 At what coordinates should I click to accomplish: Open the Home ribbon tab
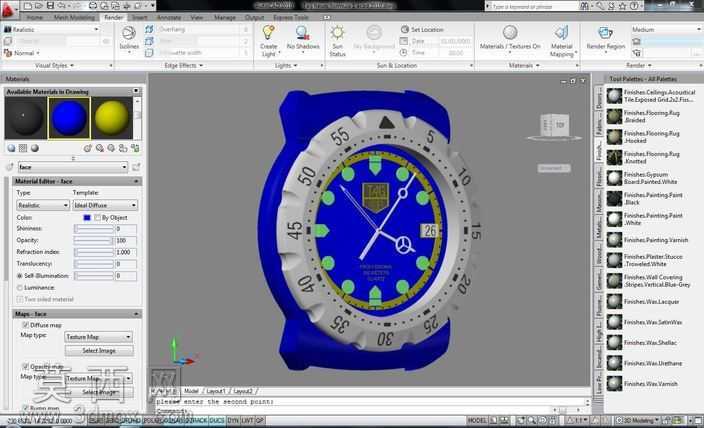35,18
